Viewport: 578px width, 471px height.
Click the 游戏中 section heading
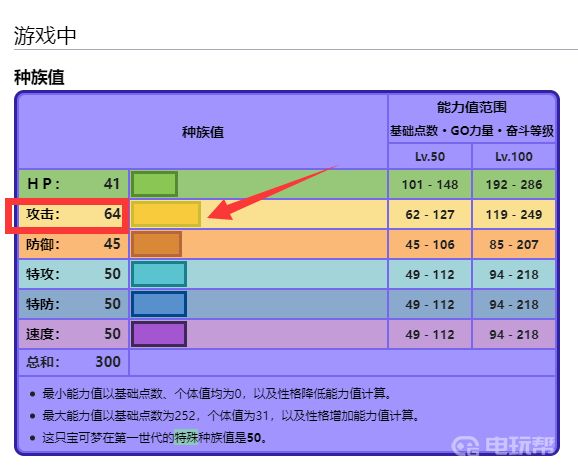click(45, 36)
